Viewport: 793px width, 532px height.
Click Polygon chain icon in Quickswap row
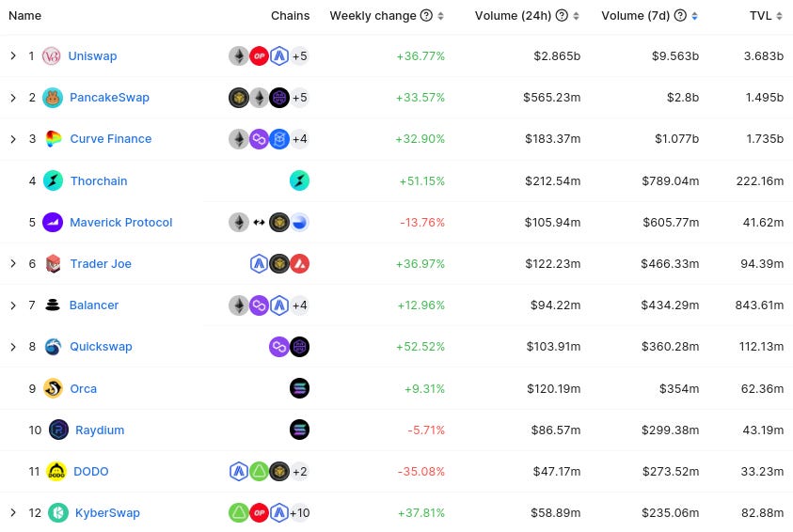(x=279, y=347)
